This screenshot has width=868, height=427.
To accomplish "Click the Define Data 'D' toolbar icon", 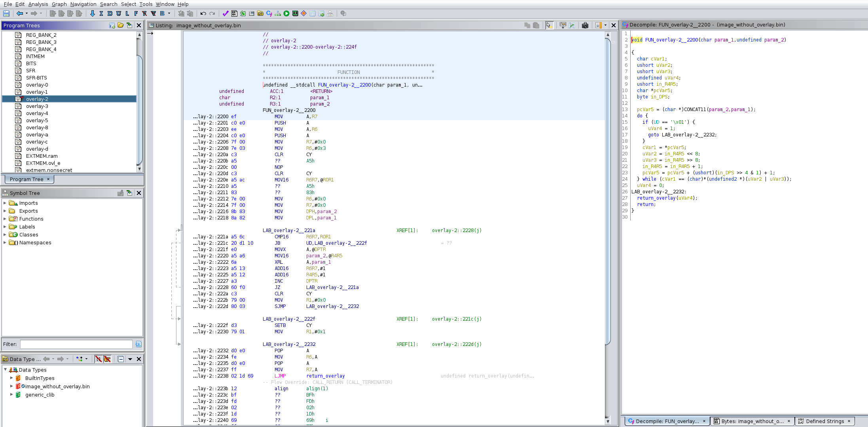I will [x=110, y=13].
